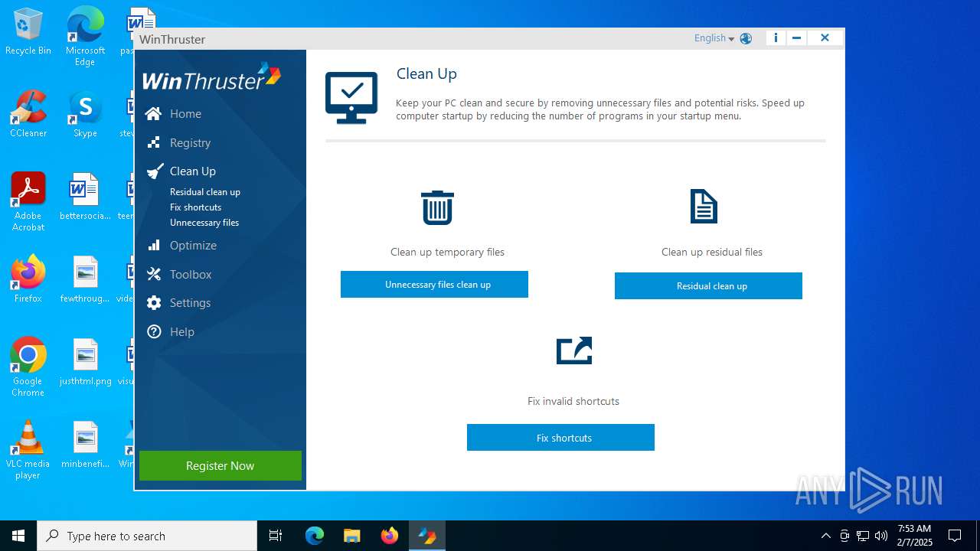Start Residual clean up button

pos(708,286)
